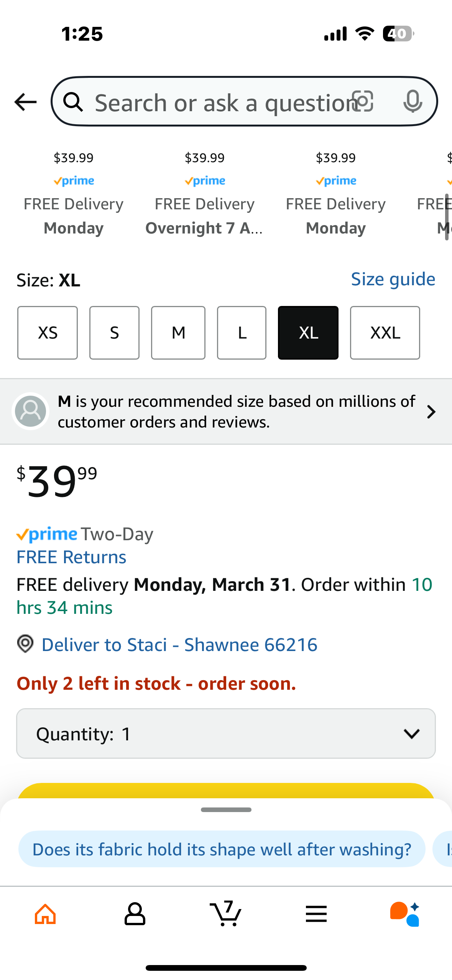This screenshot has width=452, height=980.
Task: Tap the back arrow icon
Action: [25, 102]
